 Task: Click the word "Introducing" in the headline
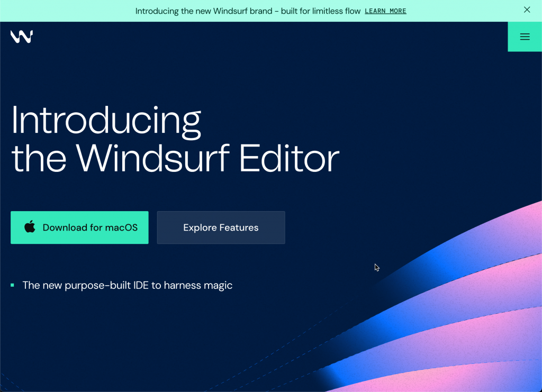[106, 121]
